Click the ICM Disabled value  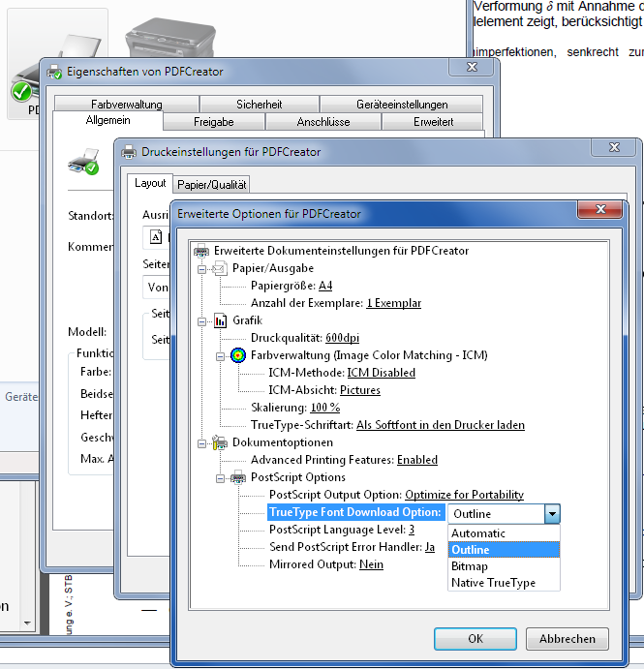[382, 373]
